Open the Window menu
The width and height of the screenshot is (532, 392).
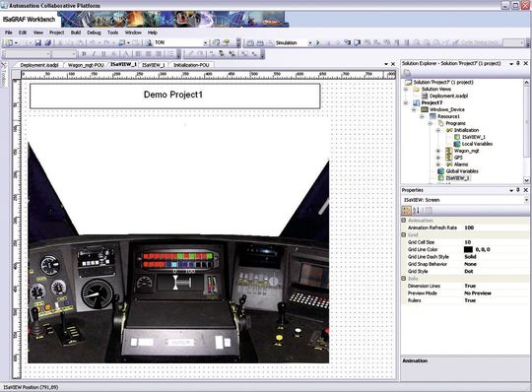coord(133,33)
